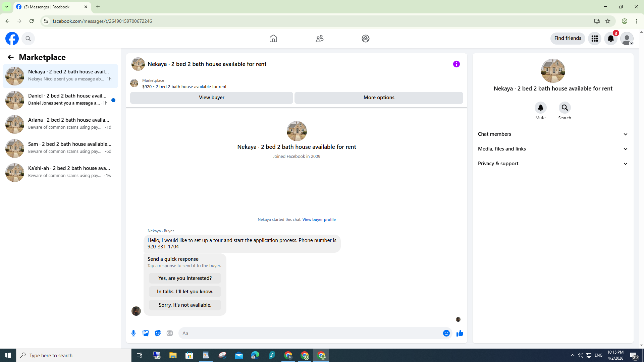
Task: Open the $920 Marketplace listing link
Action: pos(184,86)
